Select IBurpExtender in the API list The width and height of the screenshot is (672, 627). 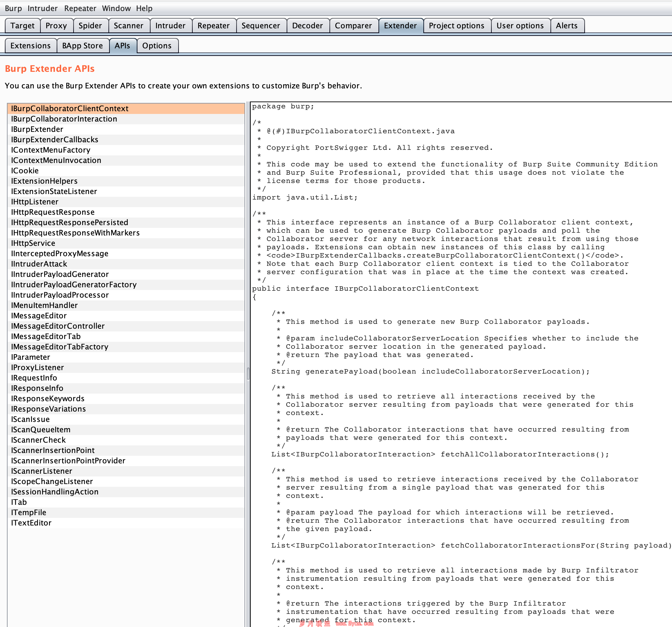(126, 129)
